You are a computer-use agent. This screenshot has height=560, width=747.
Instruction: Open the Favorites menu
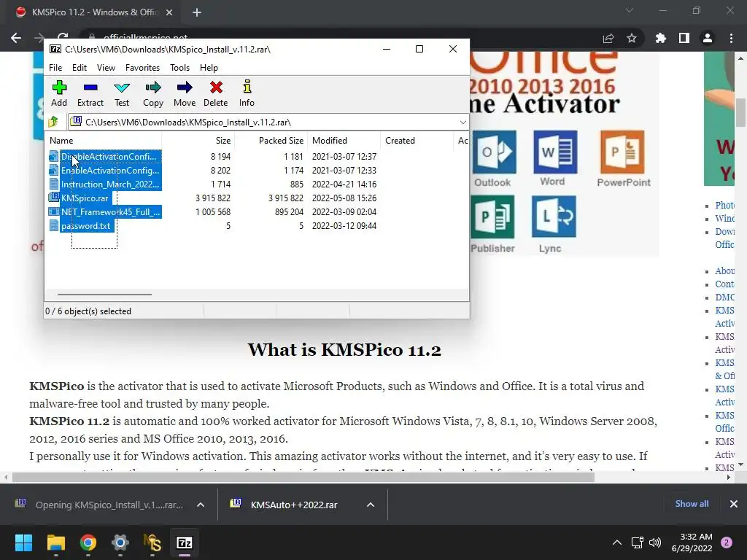click(142, 68)
